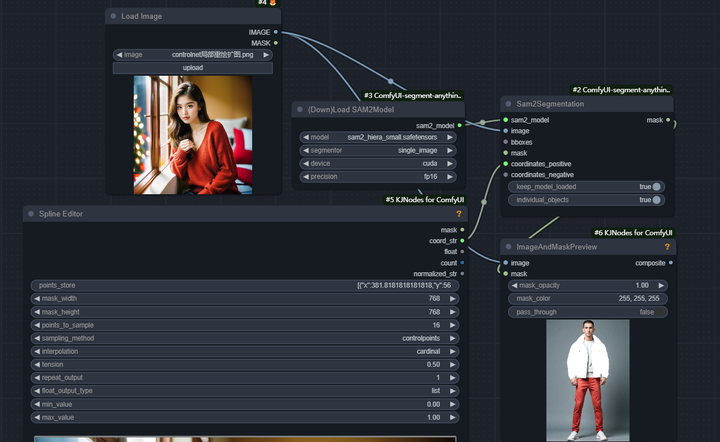
Task: Click the points_store text field
Action: point(245,285)
